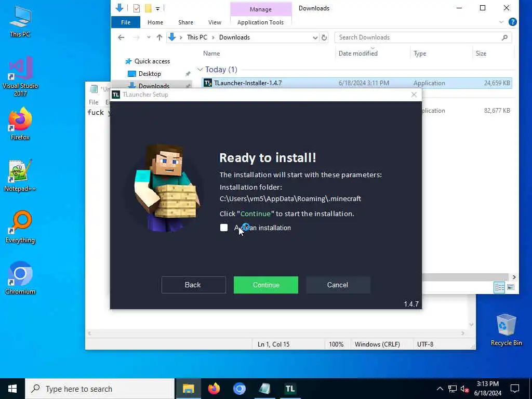Expand the ribbon with the chevron
This screenshot has width=532, height=399.
(x=501, y=22)
